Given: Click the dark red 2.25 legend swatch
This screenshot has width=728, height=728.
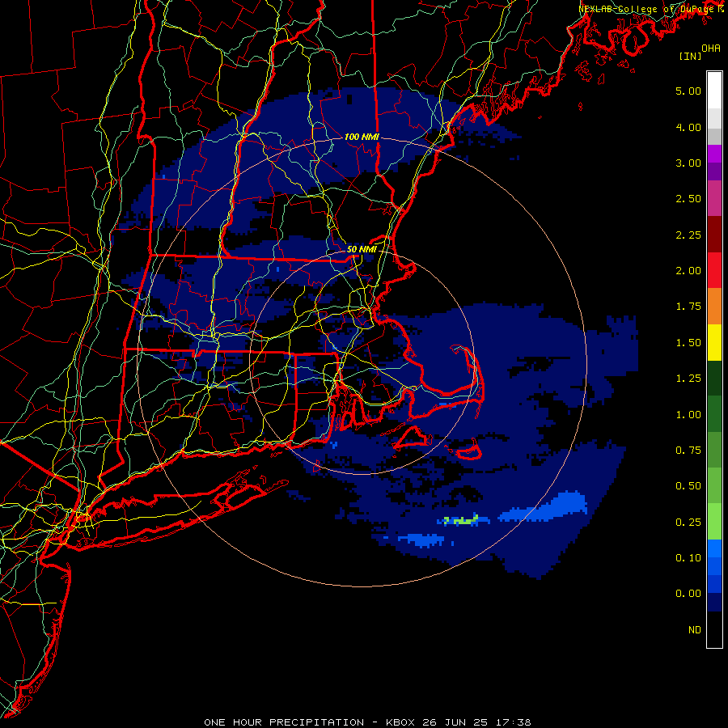Looking at the screenshot, I should click(x=714, y=235).
